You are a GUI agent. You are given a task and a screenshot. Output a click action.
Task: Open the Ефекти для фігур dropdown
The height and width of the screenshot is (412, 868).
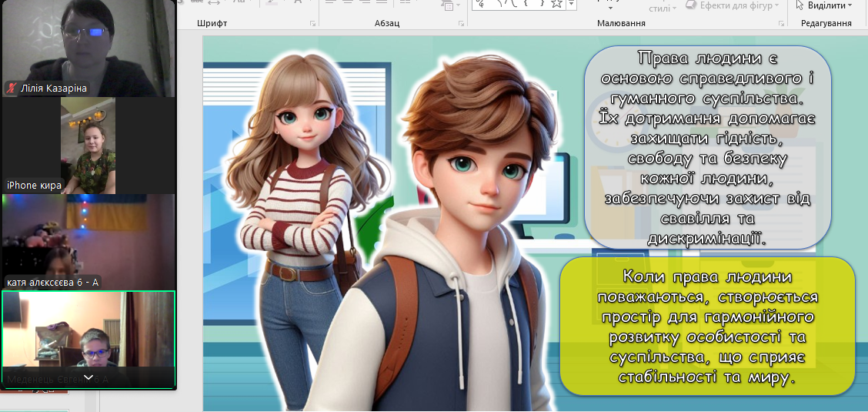coord(737,5)
